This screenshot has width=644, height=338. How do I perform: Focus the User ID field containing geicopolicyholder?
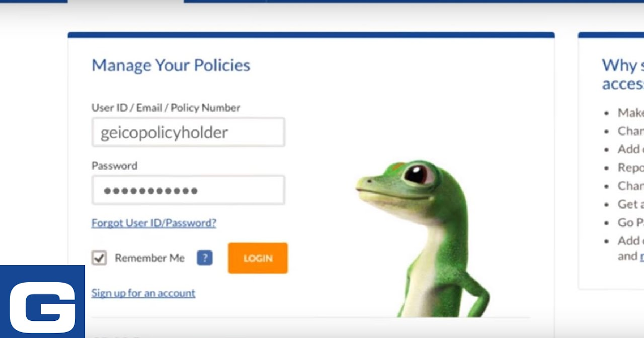point(188,133)
